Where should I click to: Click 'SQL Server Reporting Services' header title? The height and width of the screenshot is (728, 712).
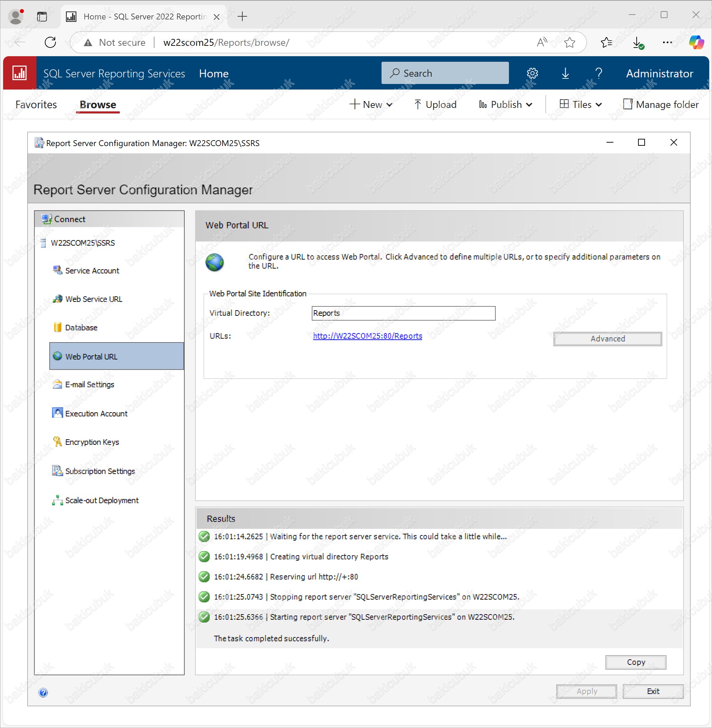(114, 74)
